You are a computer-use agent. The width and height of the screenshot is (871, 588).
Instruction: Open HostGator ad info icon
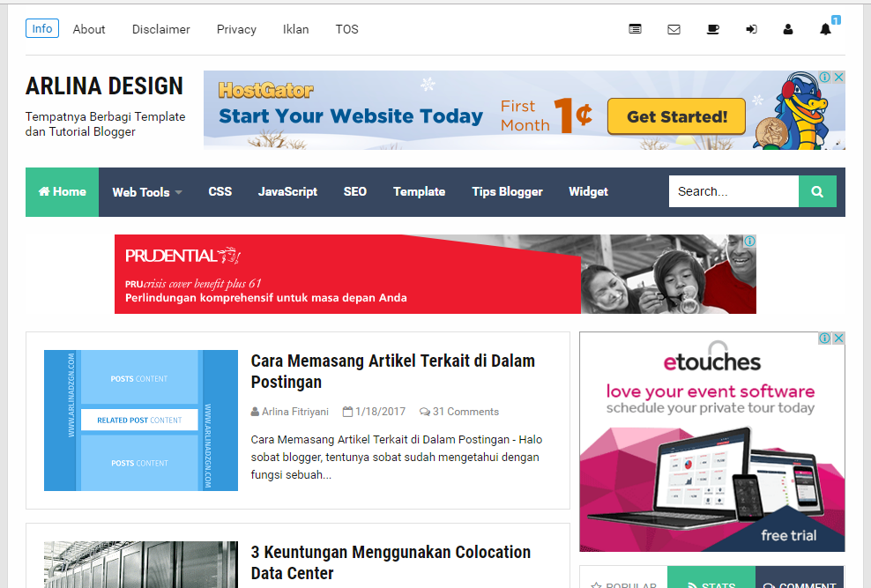(825, 78)
